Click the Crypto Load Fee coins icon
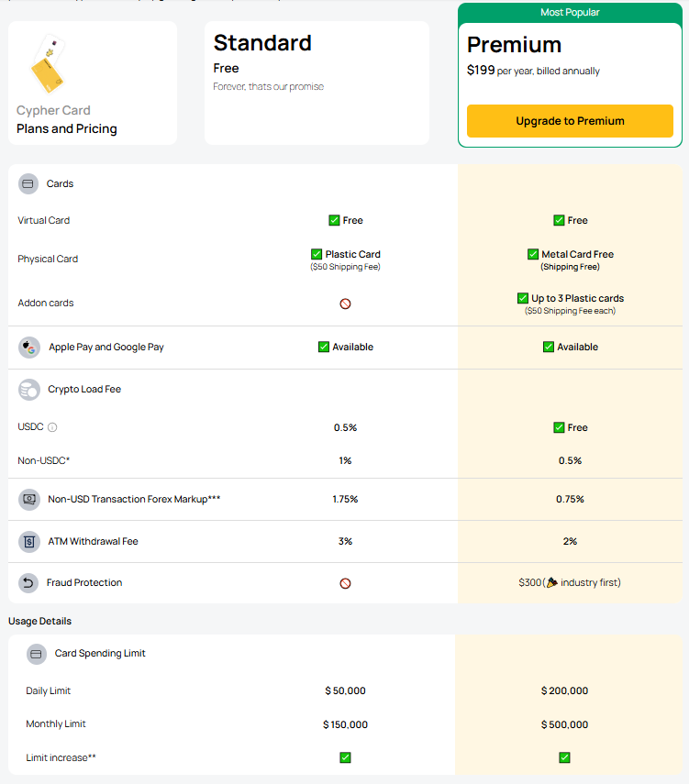Screen dimensions: 689x784 pos(29,390)
